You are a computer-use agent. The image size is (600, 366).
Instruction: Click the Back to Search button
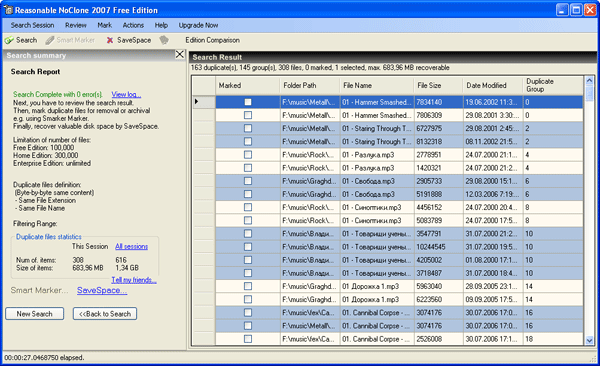click(x=105, y=314)
